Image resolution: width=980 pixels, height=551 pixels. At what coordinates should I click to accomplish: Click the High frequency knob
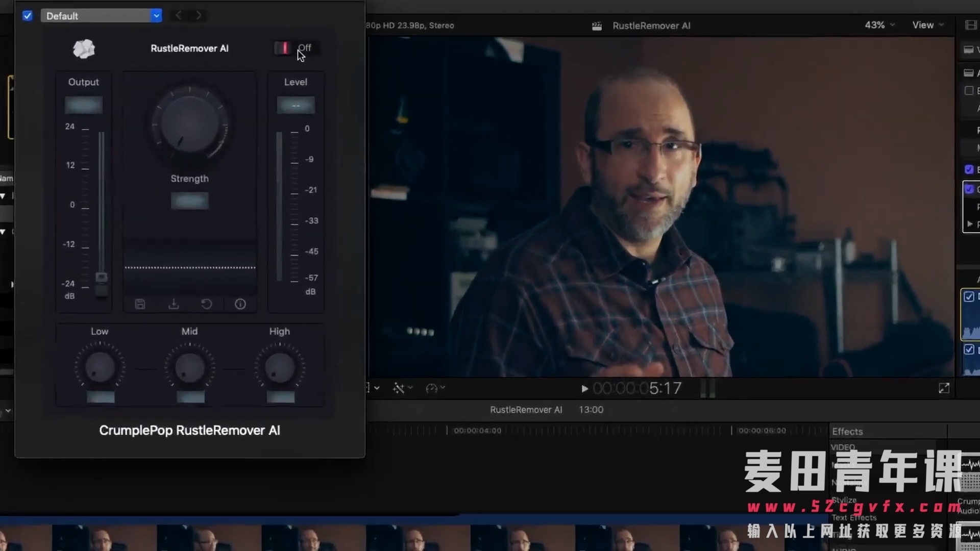point(280,368)
